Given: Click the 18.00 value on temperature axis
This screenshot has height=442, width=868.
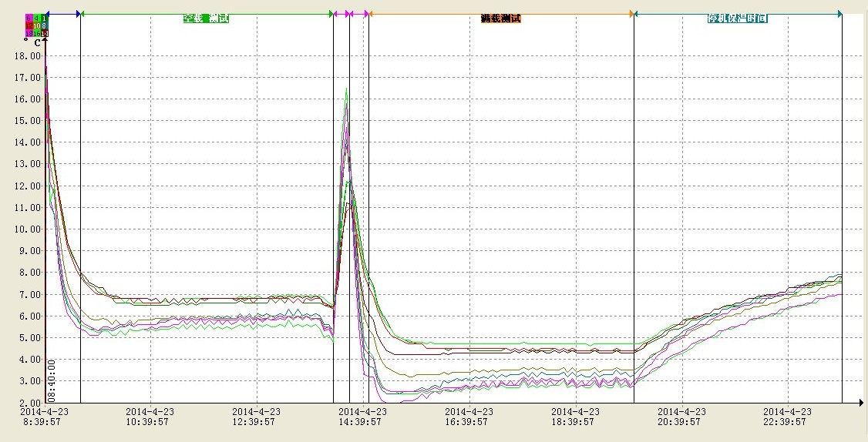Looking at the screenshot, I should tap(28, 56).
